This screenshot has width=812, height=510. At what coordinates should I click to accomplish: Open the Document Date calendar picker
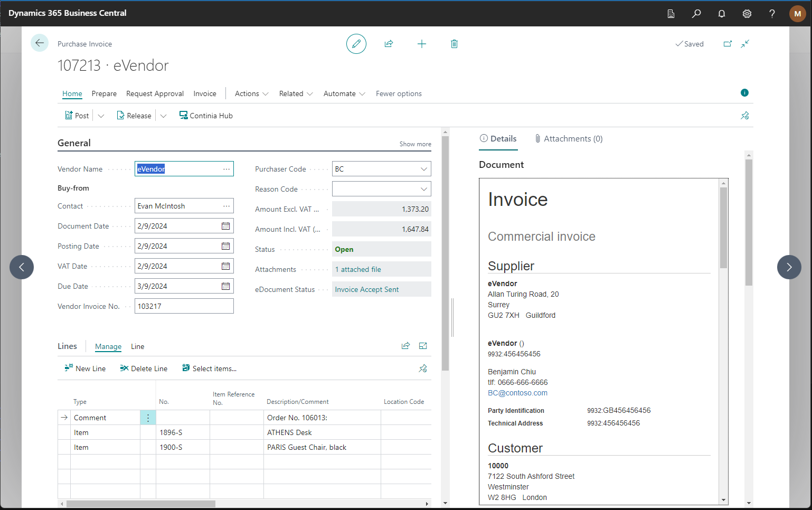point(225,226)
